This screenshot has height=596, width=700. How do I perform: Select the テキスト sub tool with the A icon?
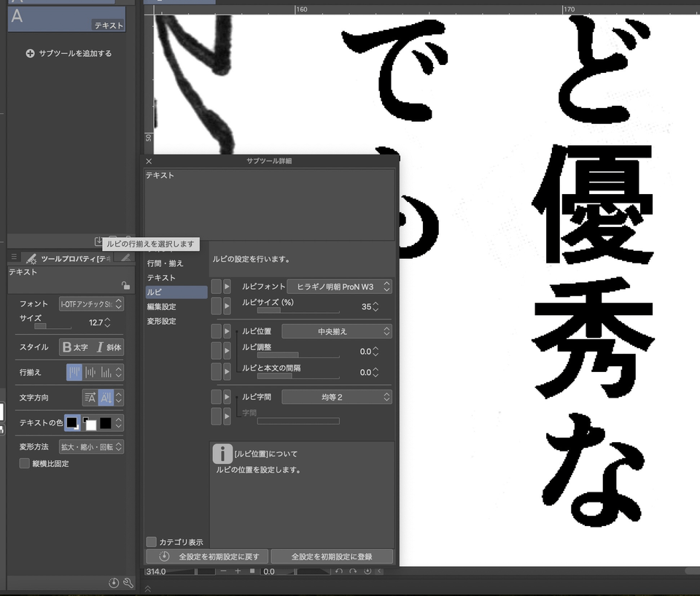click(66, 18)
